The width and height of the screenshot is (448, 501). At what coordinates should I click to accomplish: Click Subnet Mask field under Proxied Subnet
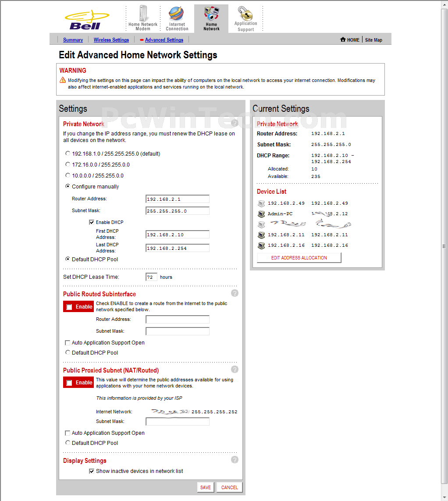[x=178, y=422]
